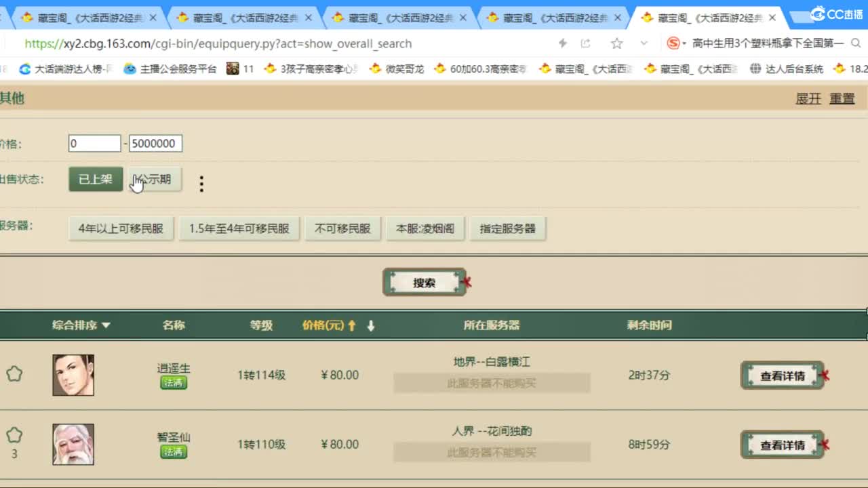868x488 pixels.
Task: Click the remaining time 8时59分
Action: coord(649,445)
